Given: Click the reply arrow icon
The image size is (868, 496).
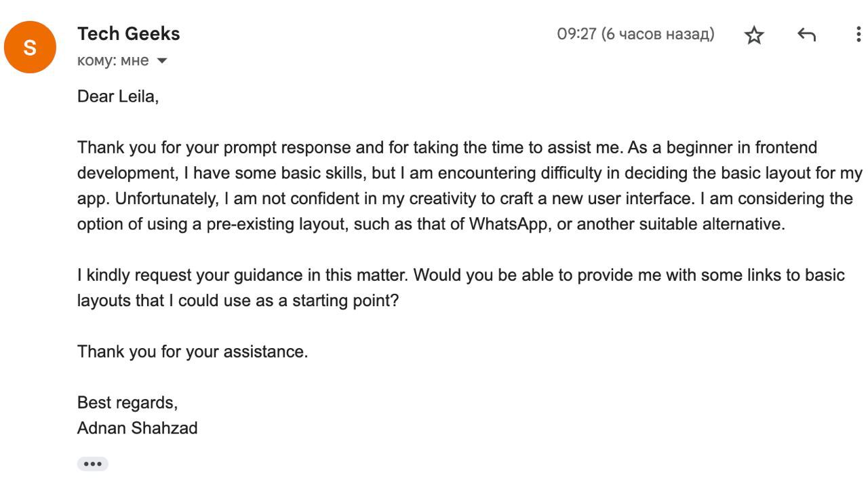Looking at the screenshot, I should pyautogui.click(x=806, y=35).
